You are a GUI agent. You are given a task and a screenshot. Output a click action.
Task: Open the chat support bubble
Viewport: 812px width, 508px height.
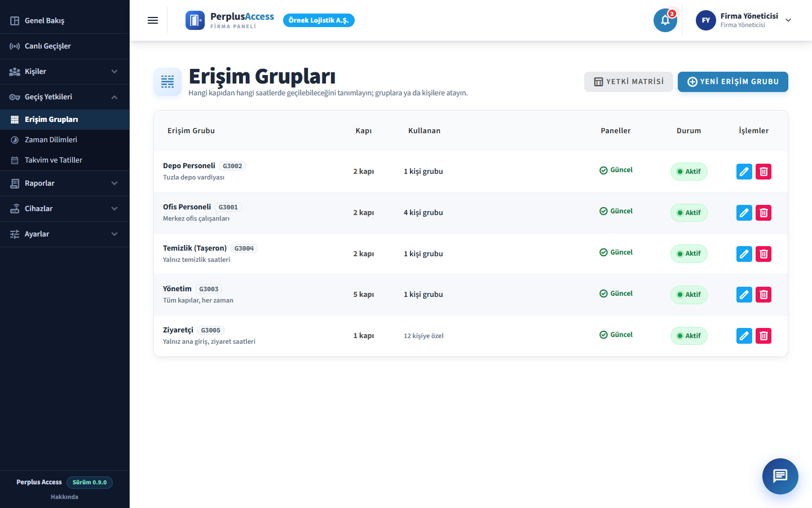coord(780,476)
